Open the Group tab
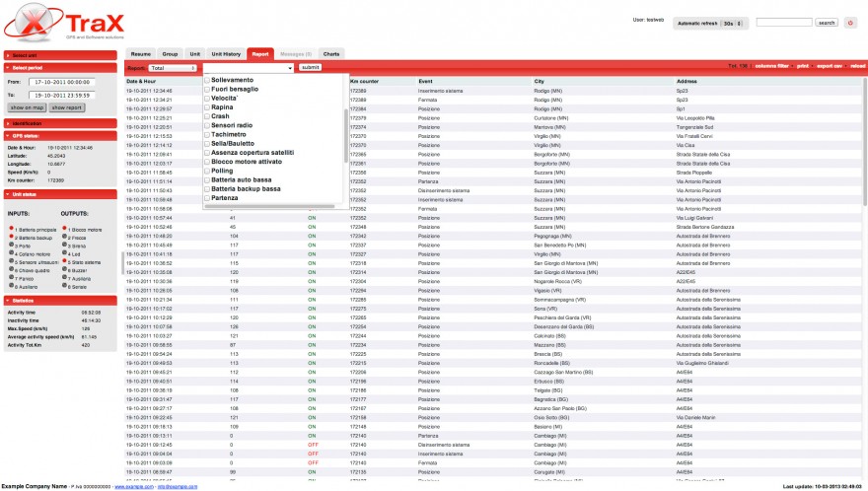 pos(170,54)
